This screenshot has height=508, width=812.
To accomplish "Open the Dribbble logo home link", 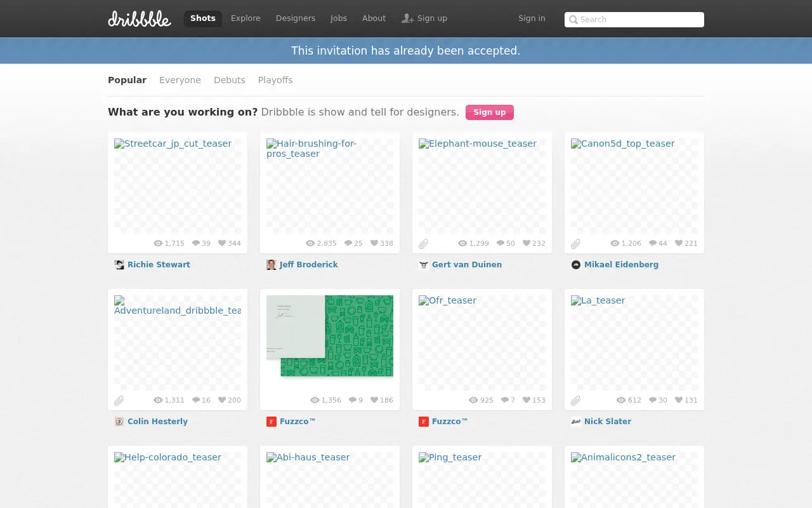I will point(140,18).
